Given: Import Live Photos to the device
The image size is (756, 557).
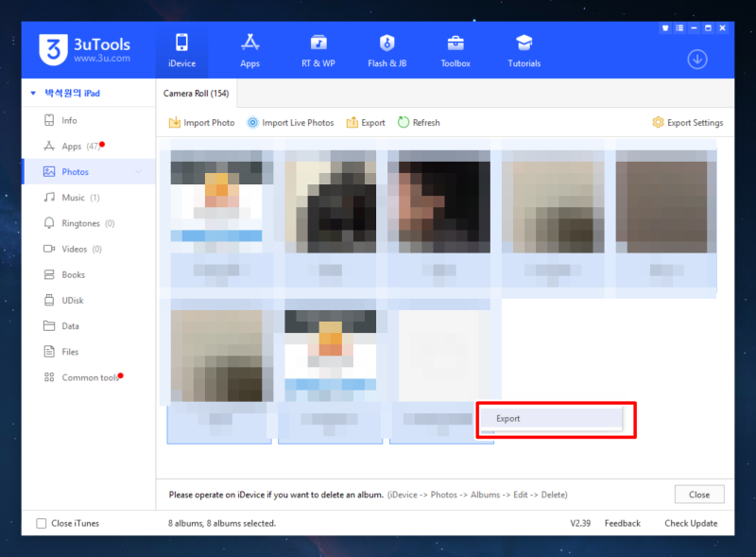Looking at the screenshot, I should pos(290,122).
